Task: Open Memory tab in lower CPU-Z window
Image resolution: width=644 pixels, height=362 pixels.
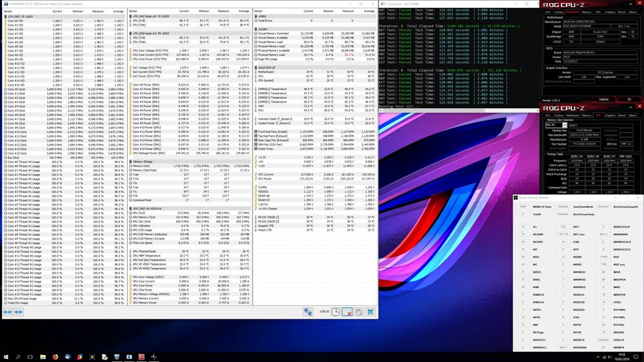Action: click(x=587, y=115)
